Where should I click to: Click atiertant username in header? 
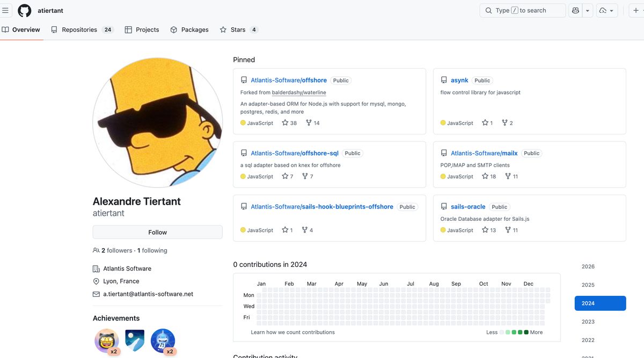click(x=50, y=10)
